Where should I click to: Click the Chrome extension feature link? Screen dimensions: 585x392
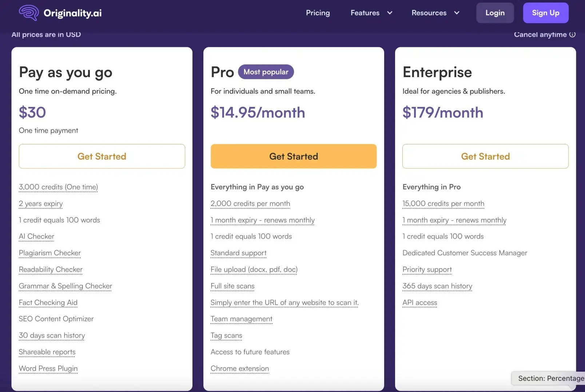click(x=240, y=368)
